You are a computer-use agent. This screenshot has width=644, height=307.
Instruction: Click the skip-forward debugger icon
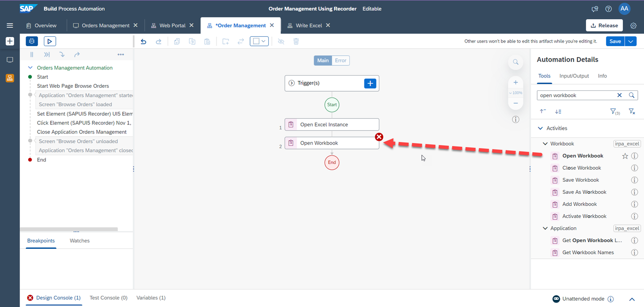(47, 55)
